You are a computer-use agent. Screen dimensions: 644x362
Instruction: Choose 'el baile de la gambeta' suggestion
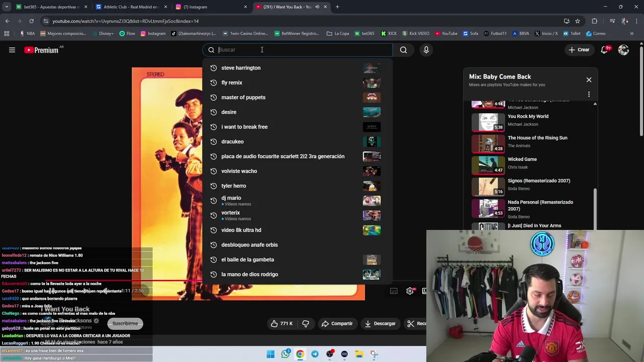(297, 259)
